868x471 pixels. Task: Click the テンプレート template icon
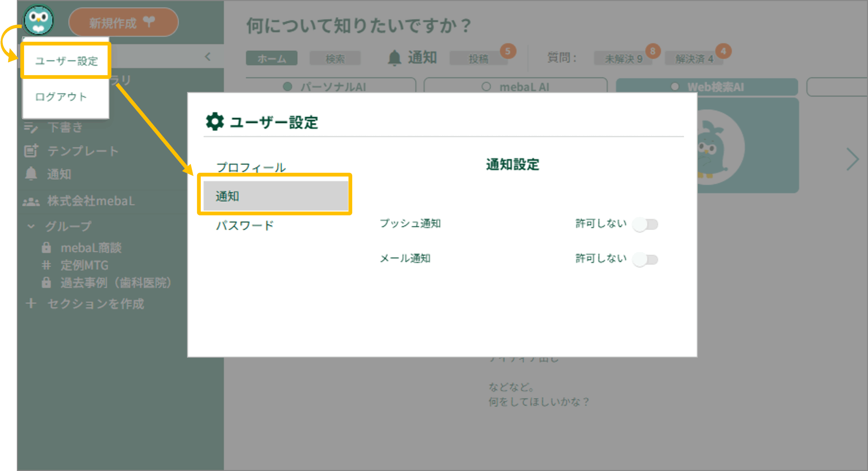tap(31, 151)
